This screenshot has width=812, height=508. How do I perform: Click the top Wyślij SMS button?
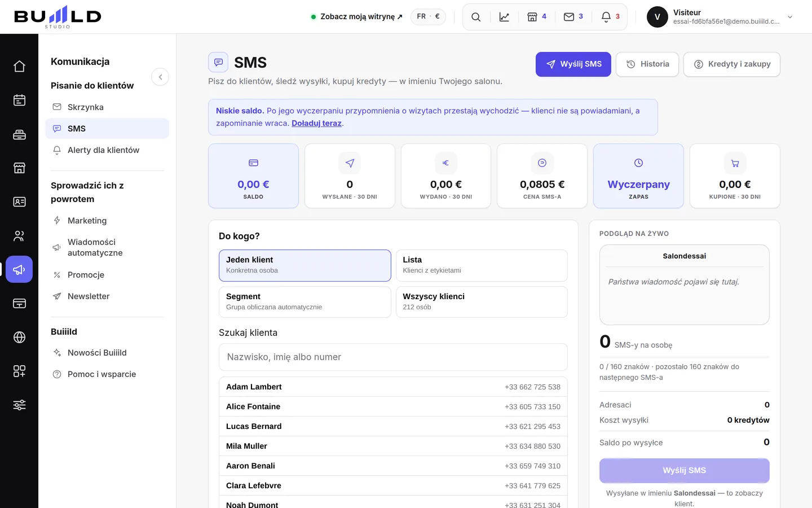coord(573,64)
